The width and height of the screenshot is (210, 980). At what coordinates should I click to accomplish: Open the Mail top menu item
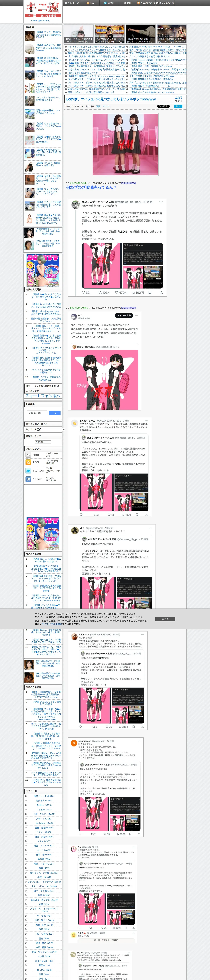128,3
